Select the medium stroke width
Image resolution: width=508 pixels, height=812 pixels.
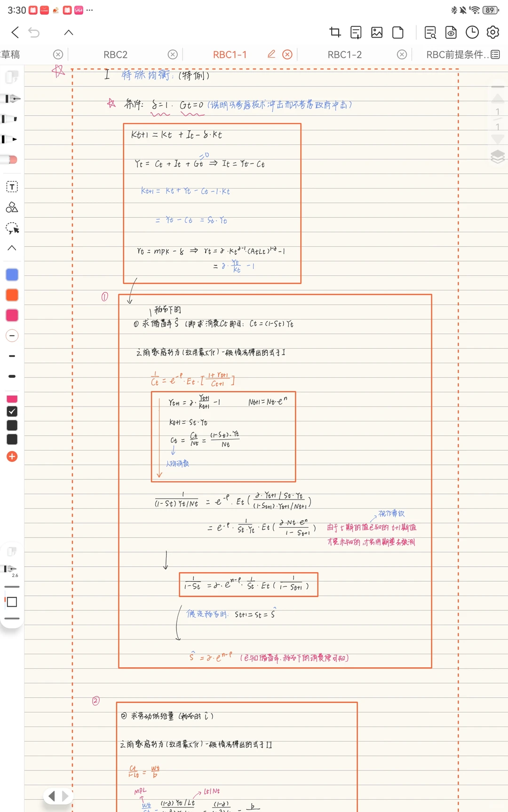[12, 356]
